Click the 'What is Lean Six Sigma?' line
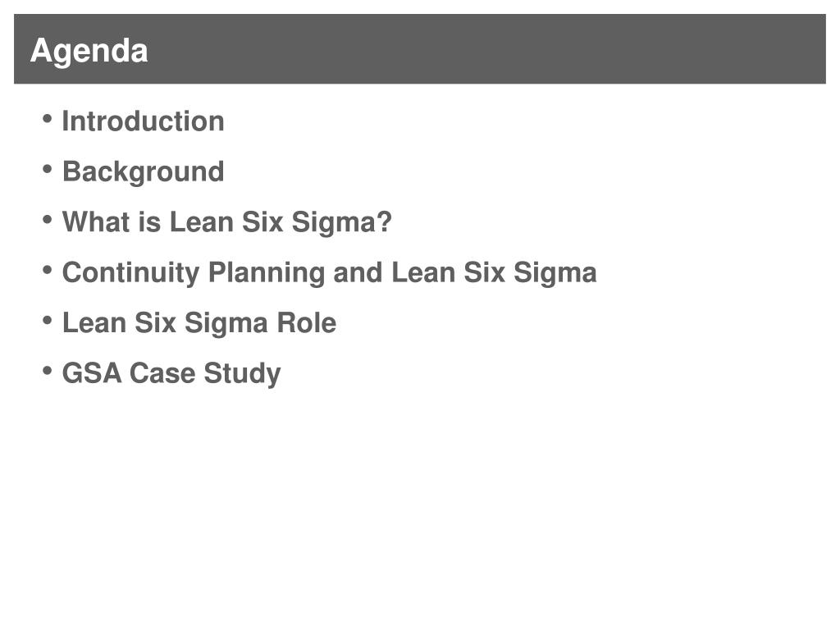Image resolution: width=840 pixels, height=630 pixels. (227, 223)
